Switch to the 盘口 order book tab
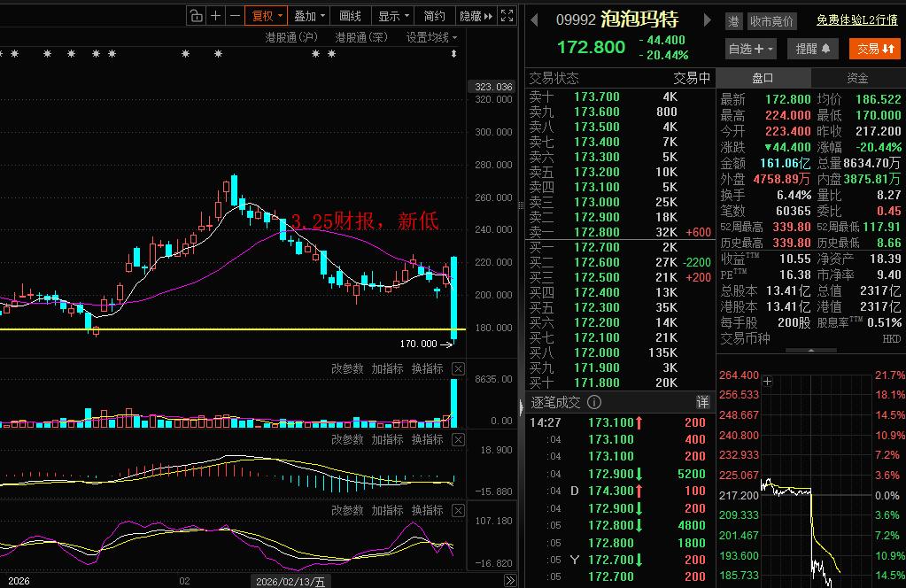Image resolution: width=906 pixels, height=588 pixels. 763,77
